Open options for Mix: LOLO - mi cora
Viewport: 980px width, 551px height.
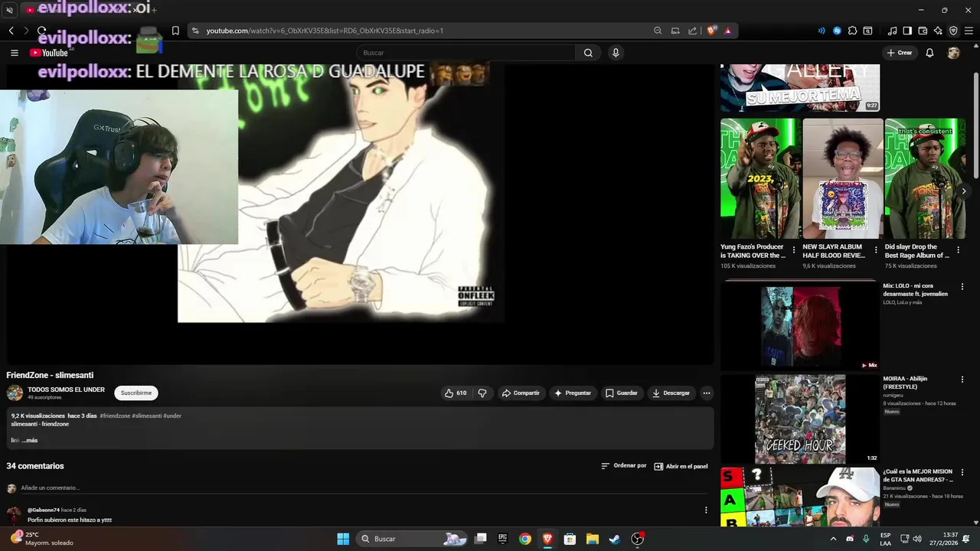[x=962, y=287]
